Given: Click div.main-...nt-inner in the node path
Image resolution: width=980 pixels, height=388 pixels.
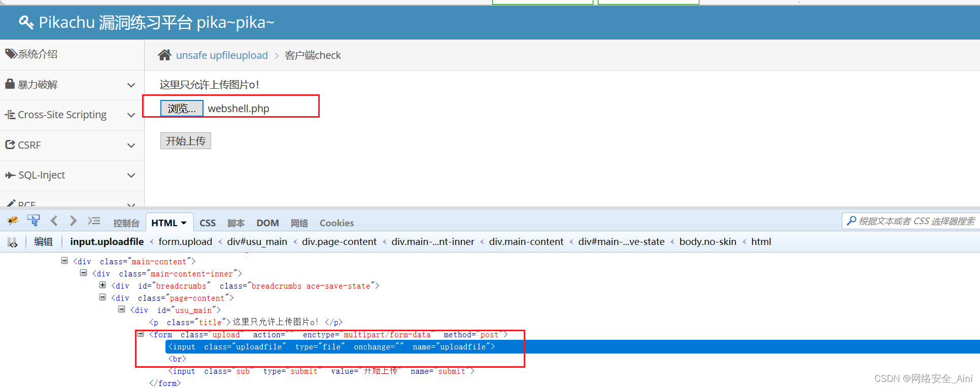Looking at the screenshot, I should pos(433,242).
